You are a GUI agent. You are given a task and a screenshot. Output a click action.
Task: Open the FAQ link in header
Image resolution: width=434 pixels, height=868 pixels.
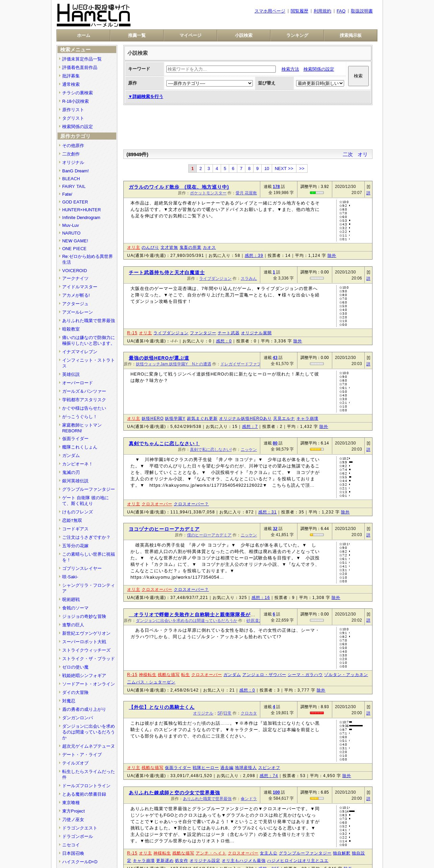pos(341,11)
